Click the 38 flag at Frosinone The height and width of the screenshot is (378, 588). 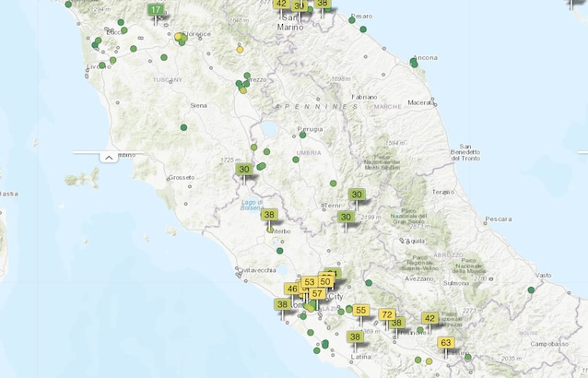click(x=397, y=323)
